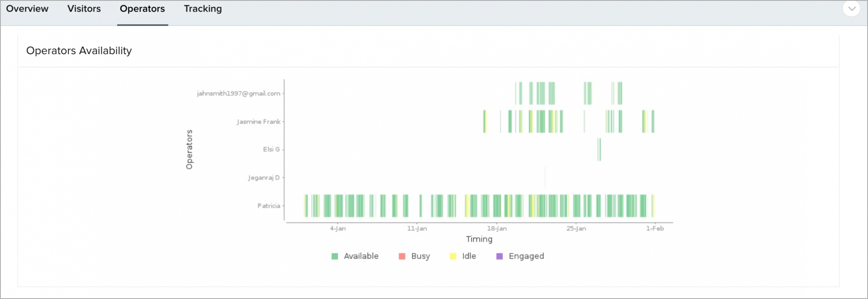Toggle the Available series legend label

coord(361,256)
